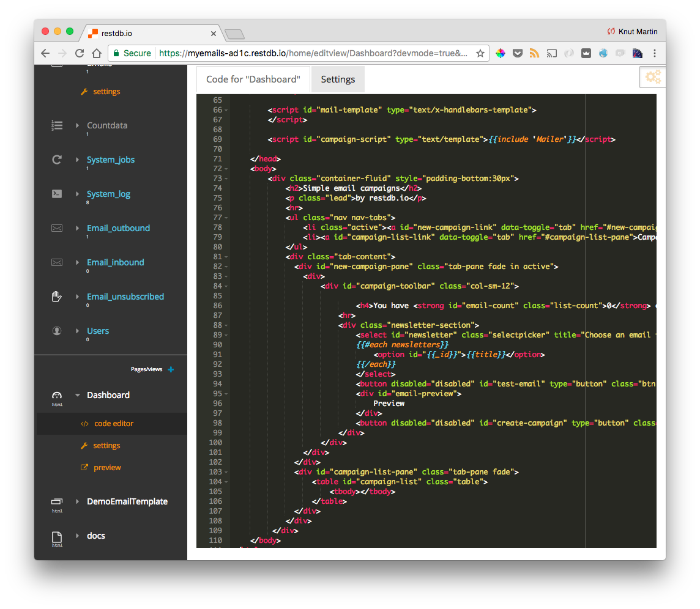Collapse the Dashboard page tree
This screenshot has width=700, height=609.
click(77, 395)
